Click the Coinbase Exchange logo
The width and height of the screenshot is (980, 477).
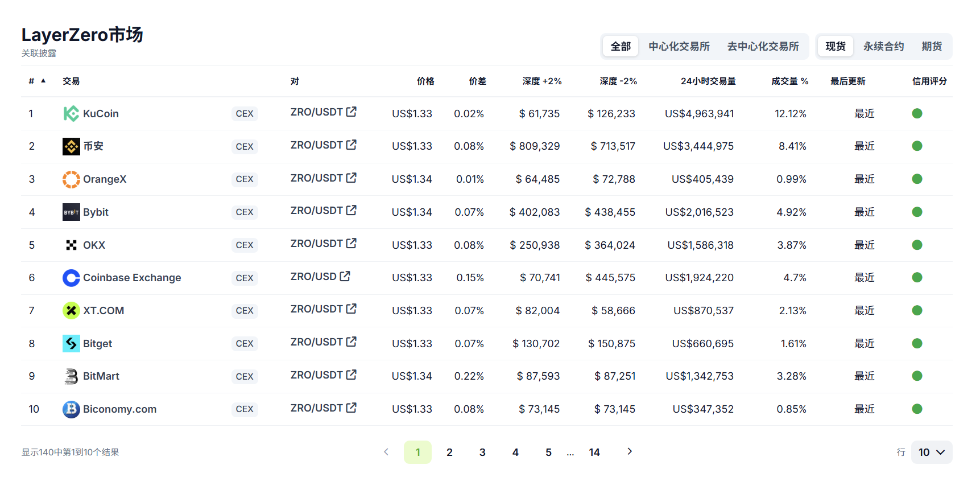point(71,278)
